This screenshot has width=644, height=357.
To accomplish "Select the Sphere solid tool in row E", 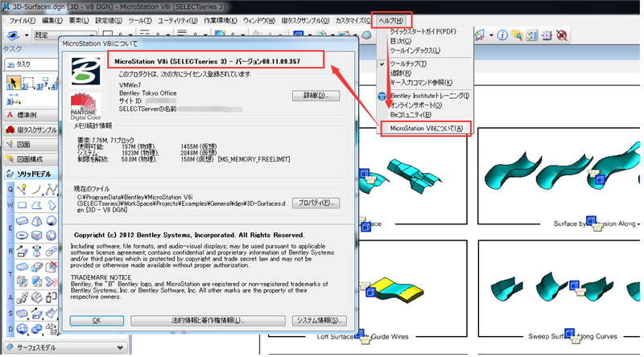I will pyautogui.click(x=52, y=221).
